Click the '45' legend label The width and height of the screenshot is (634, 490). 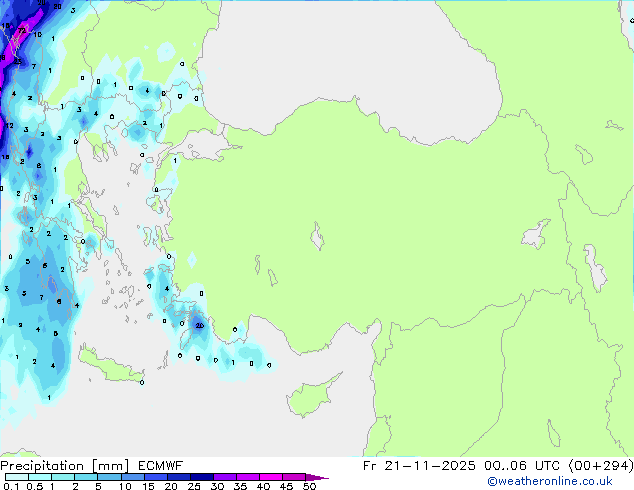pos(287,486)
